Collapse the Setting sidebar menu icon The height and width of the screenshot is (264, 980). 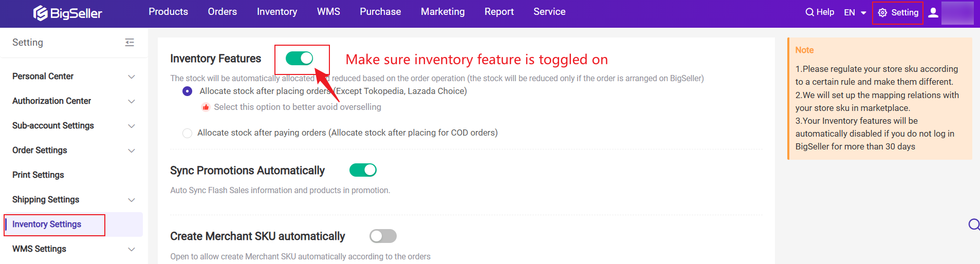[130, 43]
